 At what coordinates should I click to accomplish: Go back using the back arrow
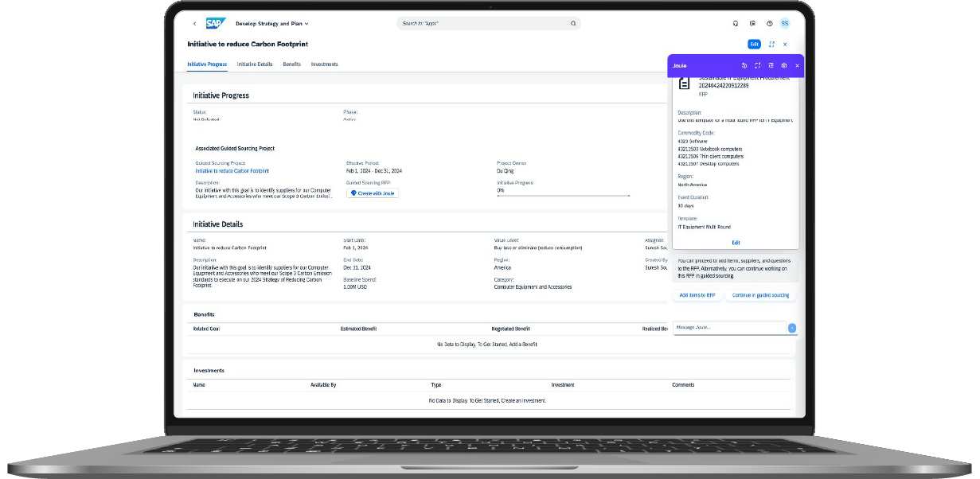[194, 24]
